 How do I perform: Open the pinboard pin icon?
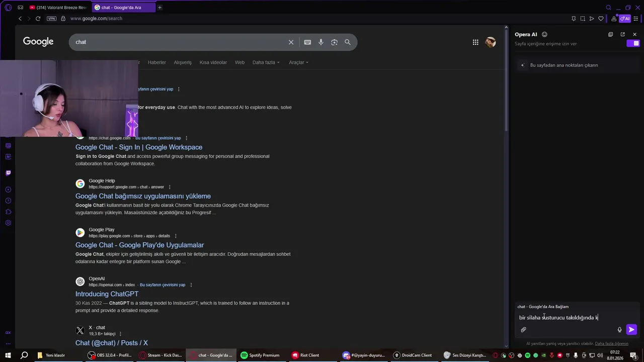pyautogui.click(x=574, y=19)
